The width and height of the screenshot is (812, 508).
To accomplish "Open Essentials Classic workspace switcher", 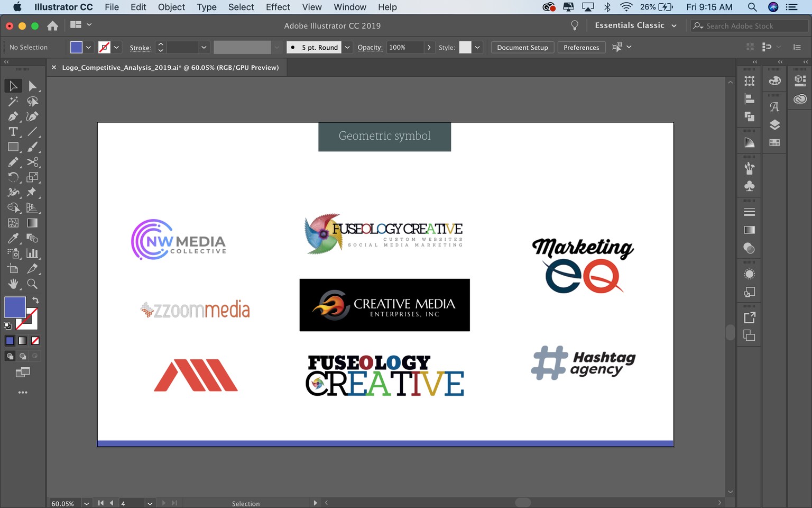I will tap(635, 25).
